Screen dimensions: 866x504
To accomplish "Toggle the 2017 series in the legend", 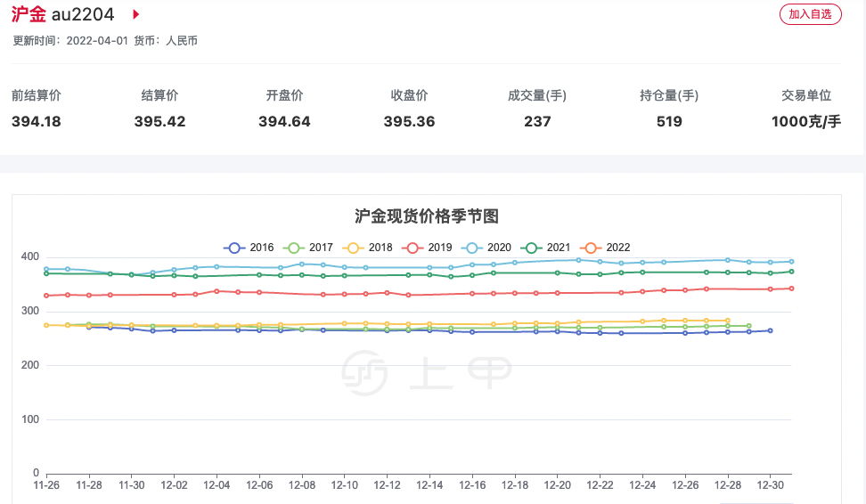I will pos(308,248).
